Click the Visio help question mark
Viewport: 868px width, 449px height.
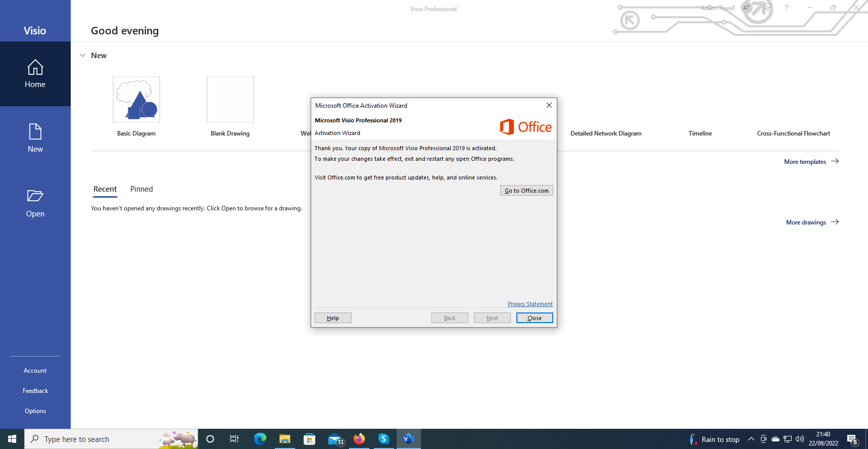786,8
